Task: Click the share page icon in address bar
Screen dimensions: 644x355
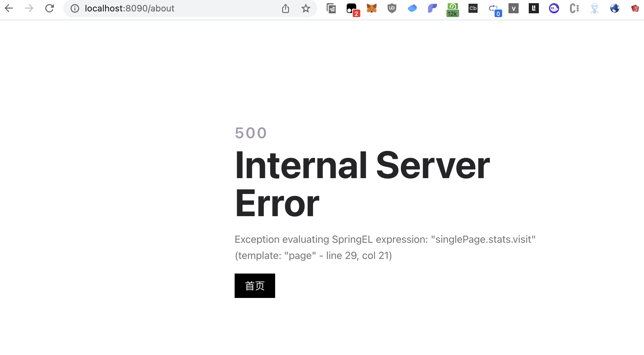Action: point(285,8)
